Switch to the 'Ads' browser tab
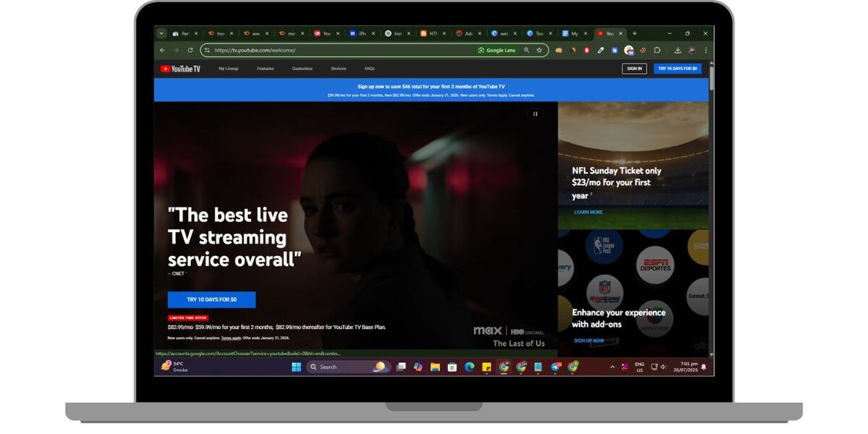The width and height of the screenshot is (868, 434). pos(468,33)
